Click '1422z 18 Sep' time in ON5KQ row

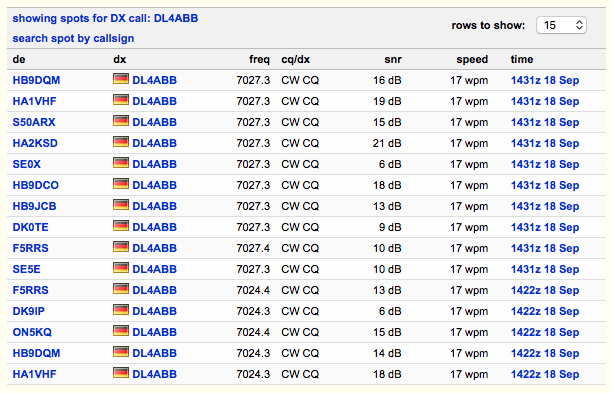[545, 333]
